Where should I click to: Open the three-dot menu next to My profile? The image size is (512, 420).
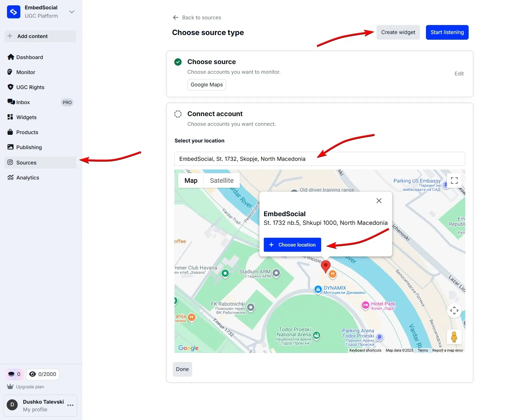tap(70, 405)
